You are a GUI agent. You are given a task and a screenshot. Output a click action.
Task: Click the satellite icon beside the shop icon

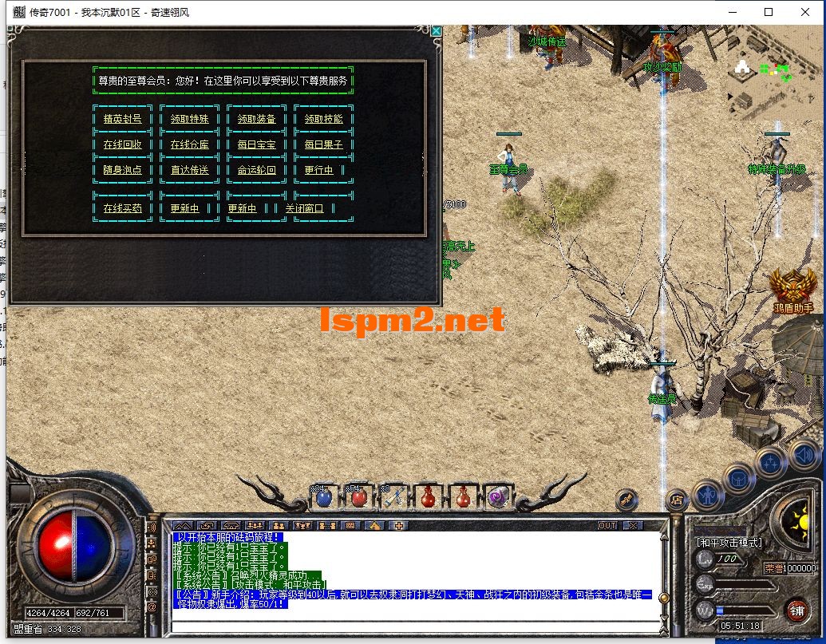click(626, 500)
